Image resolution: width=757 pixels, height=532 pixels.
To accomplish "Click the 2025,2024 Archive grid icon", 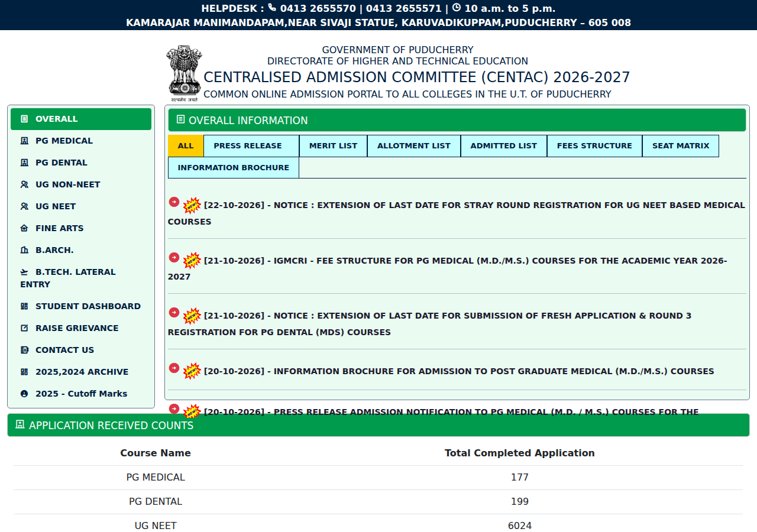I will coord(24,372).
